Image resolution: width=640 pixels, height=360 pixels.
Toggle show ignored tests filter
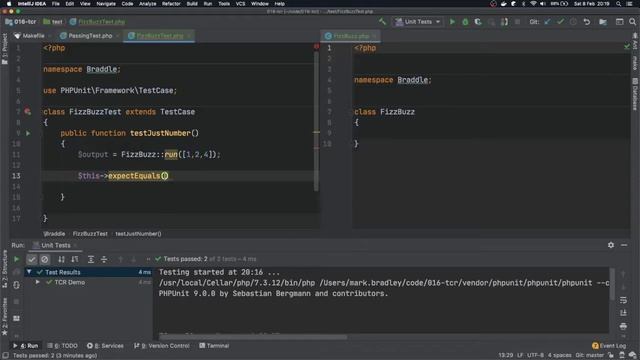(x=45, y=259)
